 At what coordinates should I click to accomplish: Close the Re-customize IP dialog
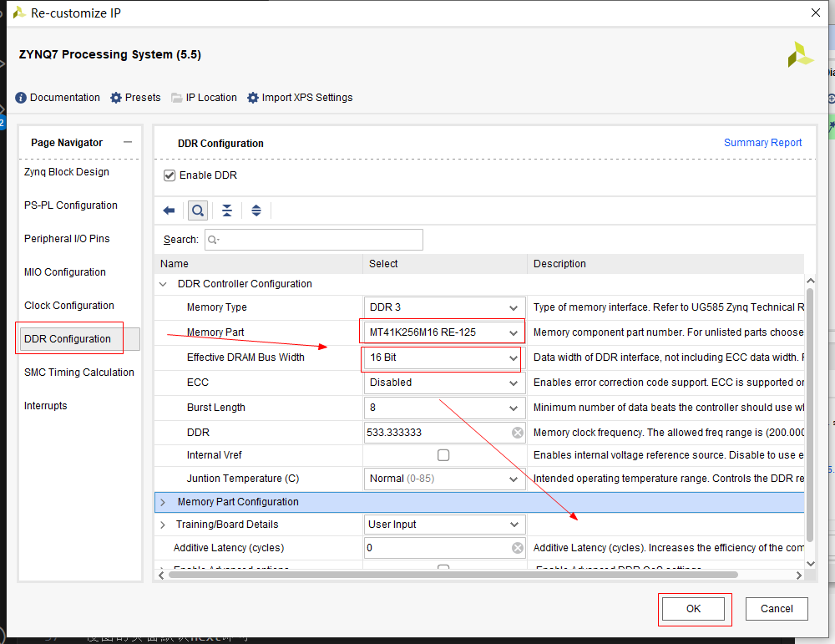point(815,13)
